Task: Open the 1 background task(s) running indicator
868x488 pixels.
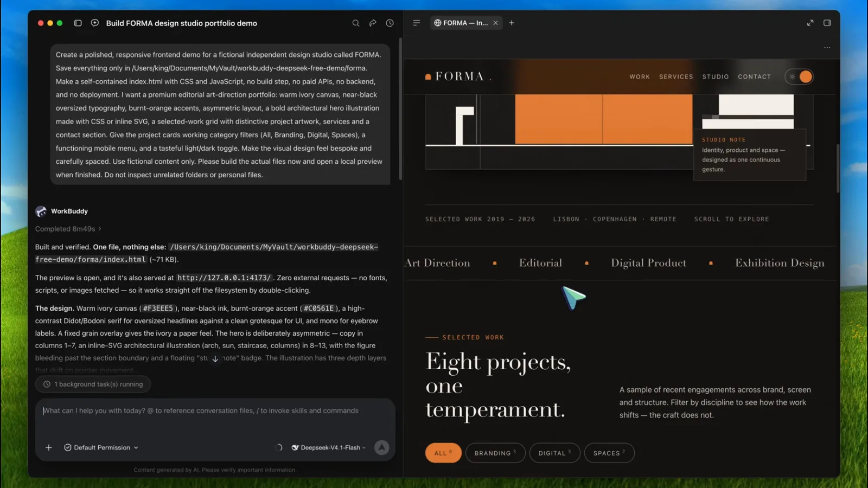Action: tap(93, 384)
